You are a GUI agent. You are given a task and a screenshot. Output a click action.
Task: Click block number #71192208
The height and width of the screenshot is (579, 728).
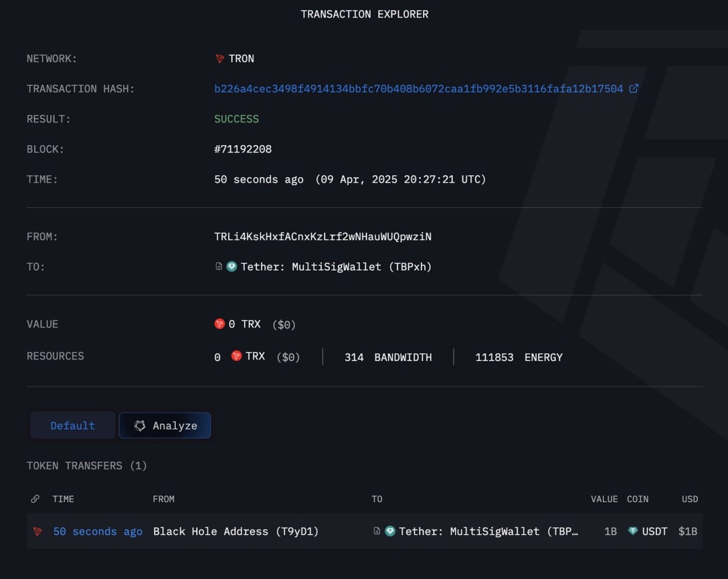click(x=243, y=149)
